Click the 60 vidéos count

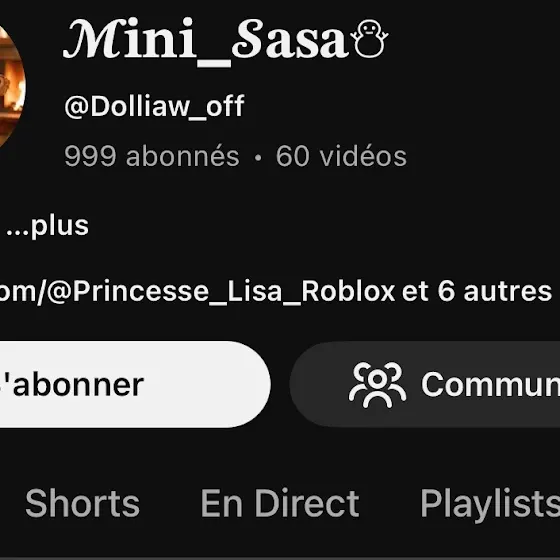point(341,156)
